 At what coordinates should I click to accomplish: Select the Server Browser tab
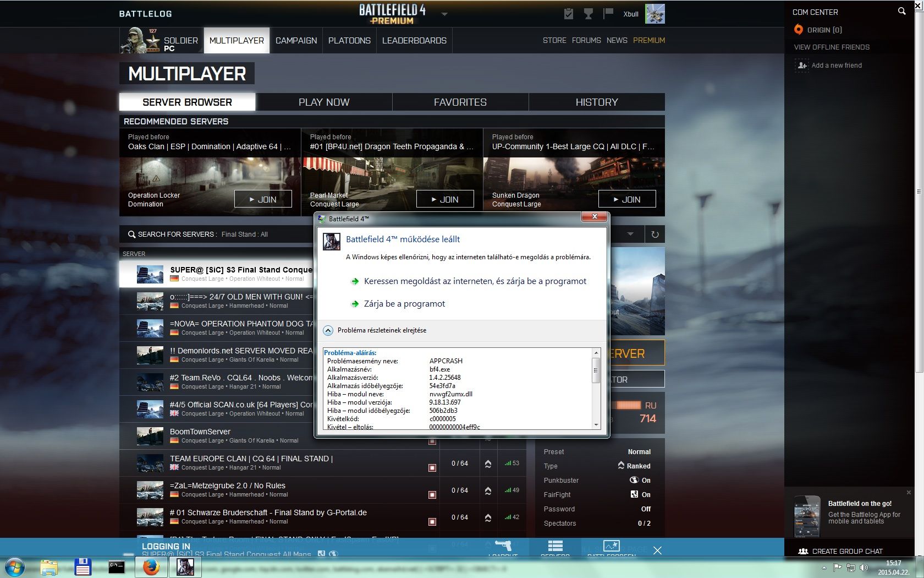187,102
